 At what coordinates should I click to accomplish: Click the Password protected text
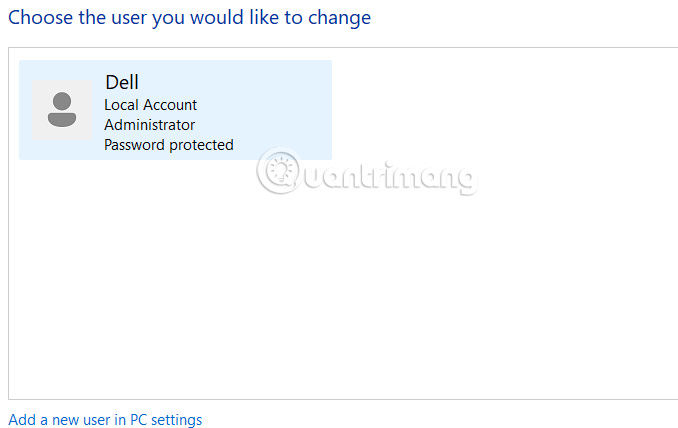pos(168,145)
